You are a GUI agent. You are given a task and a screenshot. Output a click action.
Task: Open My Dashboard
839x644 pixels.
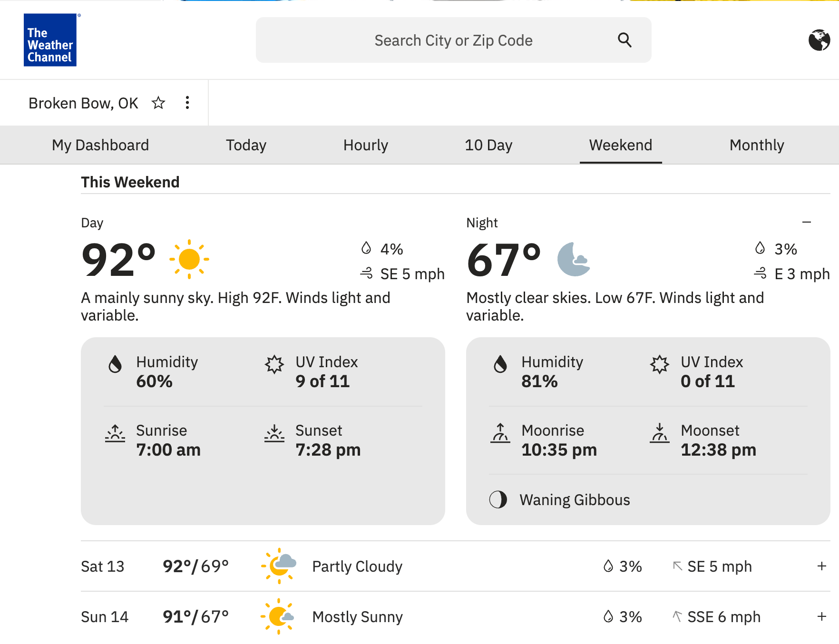pos(100,145)
